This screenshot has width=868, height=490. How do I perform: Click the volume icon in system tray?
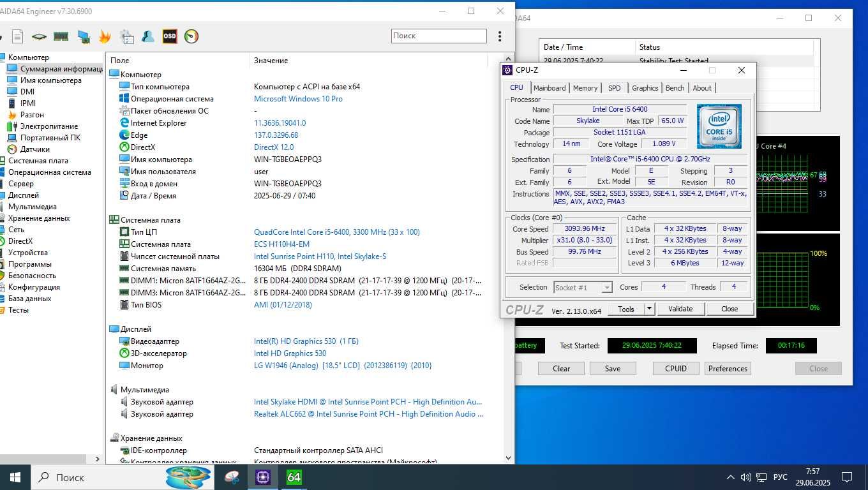[x=745, y=477]
